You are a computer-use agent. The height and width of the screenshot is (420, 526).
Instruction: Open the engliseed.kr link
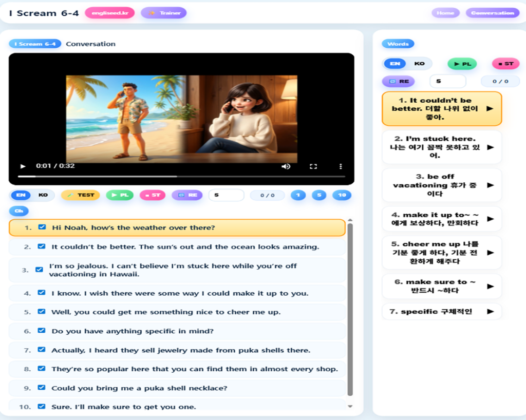coord(109,13)
